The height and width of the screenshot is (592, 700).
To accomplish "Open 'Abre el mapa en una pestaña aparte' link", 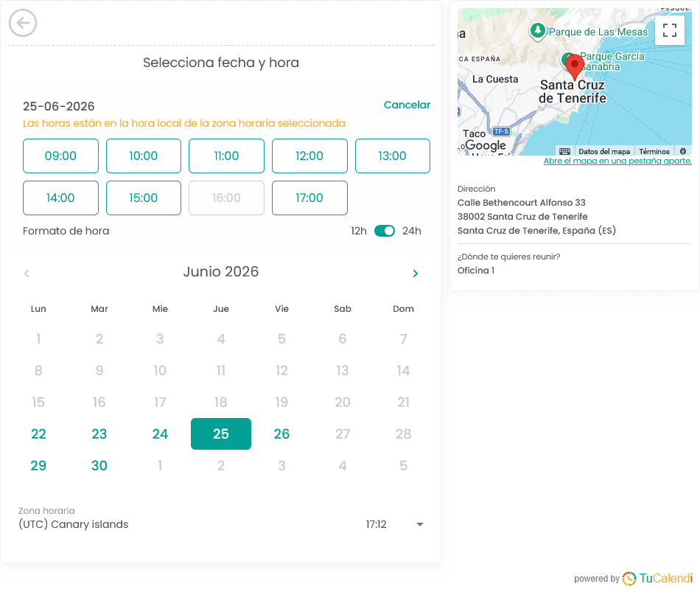I will coord(617,161).
